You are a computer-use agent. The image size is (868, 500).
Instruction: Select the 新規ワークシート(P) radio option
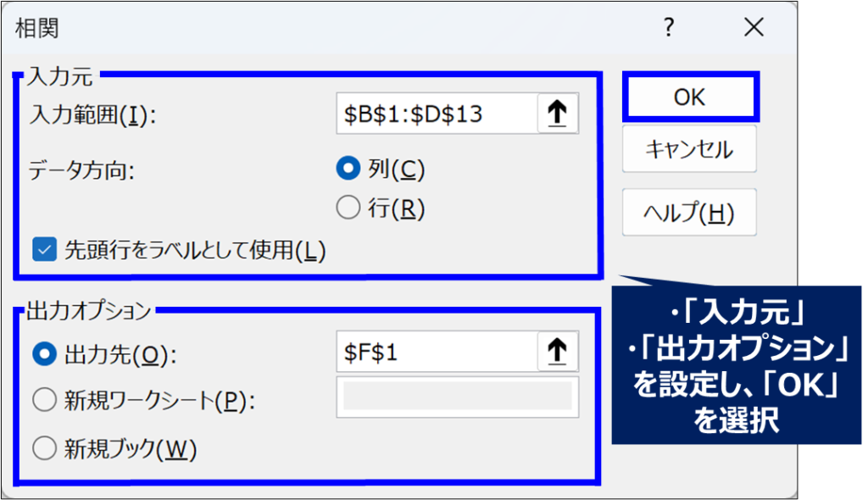pos(43,401)
